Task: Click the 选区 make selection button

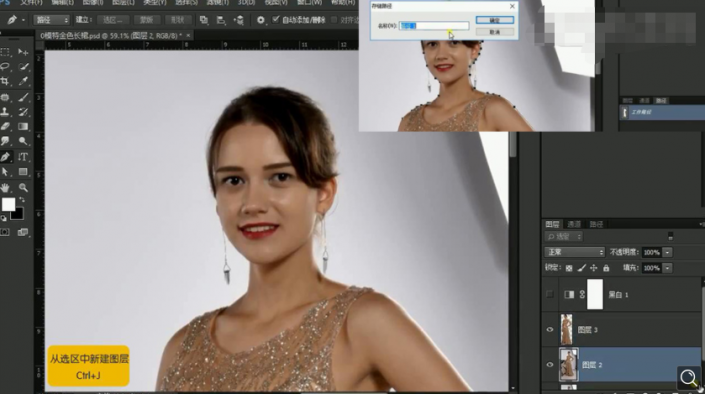Action: [112, 20]
